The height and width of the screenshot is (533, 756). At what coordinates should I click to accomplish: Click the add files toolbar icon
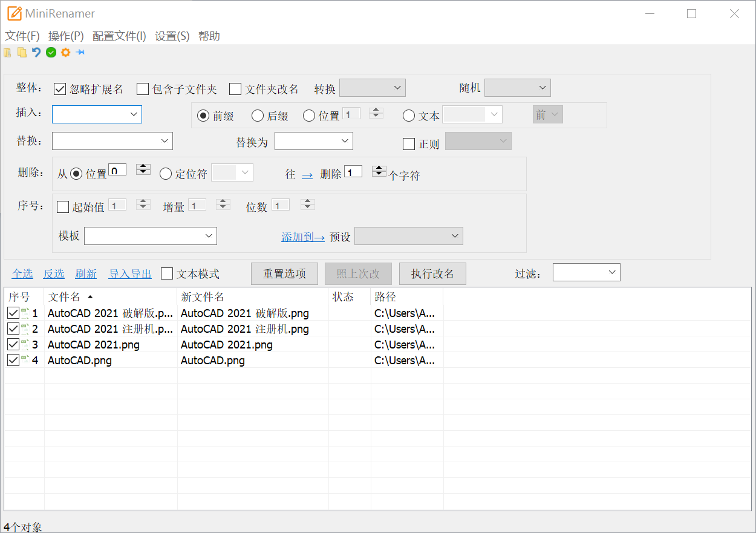7,53
